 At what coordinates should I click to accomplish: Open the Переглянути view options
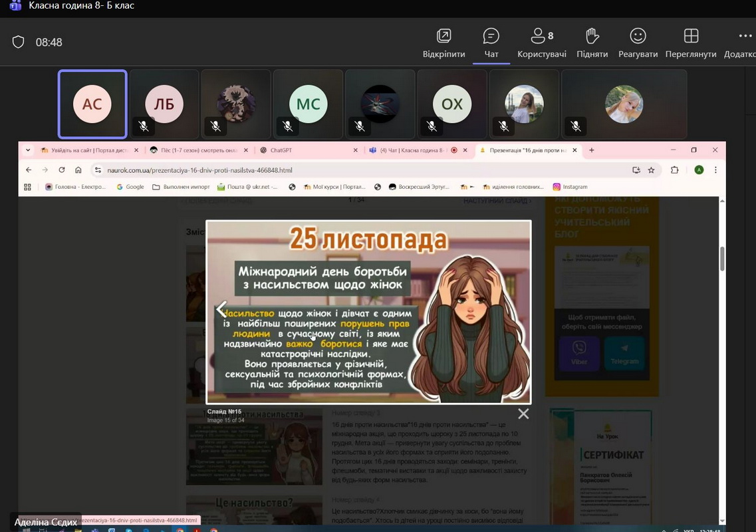[691, 43]
